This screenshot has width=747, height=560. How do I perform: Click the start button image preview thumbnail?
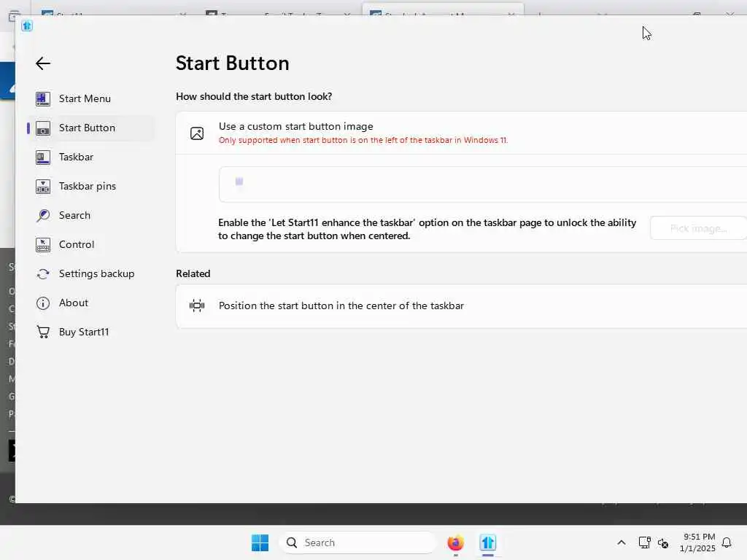239,182
